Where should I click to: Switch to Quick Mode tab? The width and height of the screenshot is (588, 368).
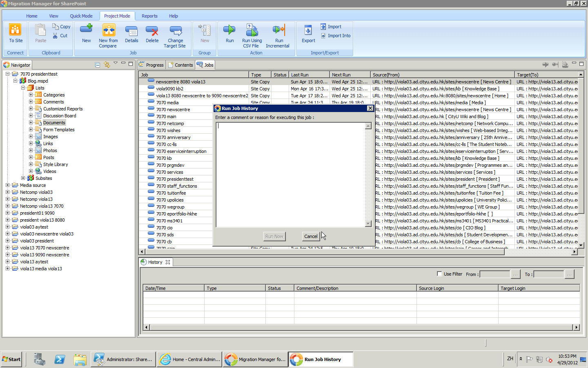click(81, 16)
